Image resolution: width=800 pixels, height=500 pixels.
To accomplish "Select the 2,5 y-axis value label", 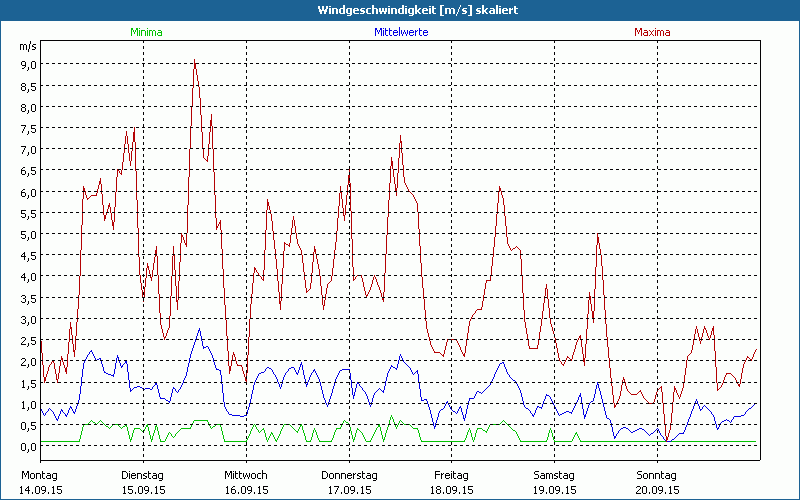I will [28, 341].
